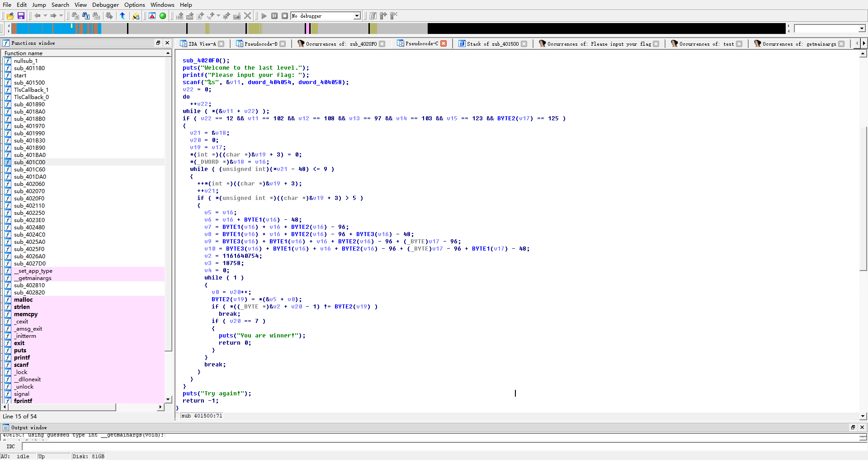Click the delete breakpoint toolbar icon

[394, 16]
